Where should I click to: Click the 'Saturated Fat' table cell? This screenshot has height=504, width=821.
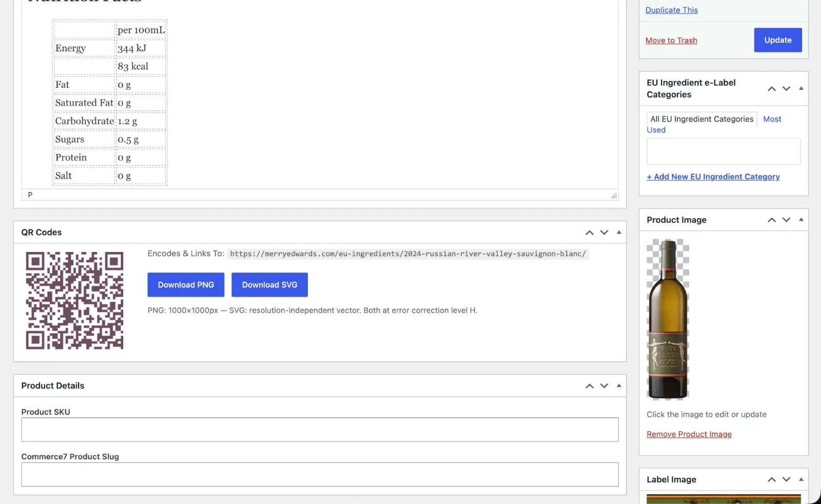pos(84,103)
